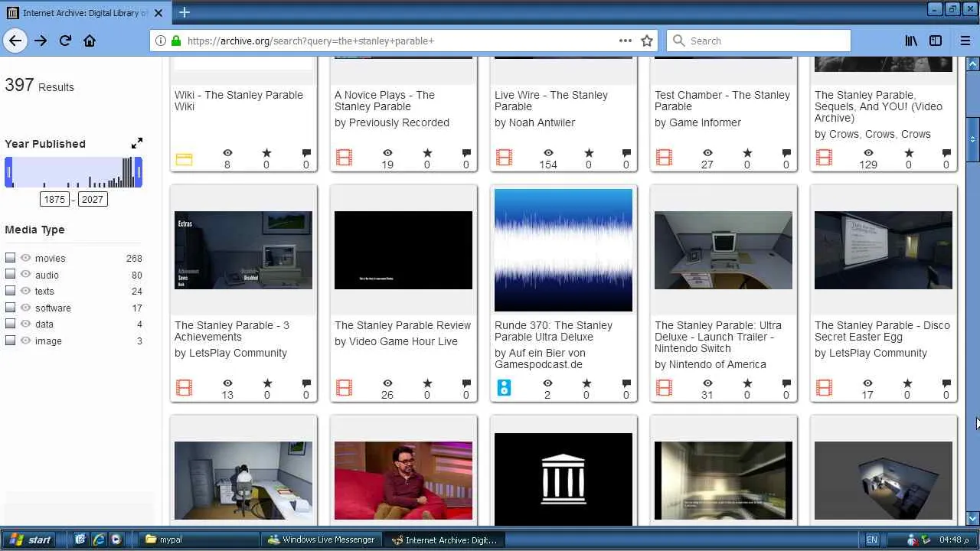
Task: Click the favorites star on Live Wire card
Action: pos(588,153)
